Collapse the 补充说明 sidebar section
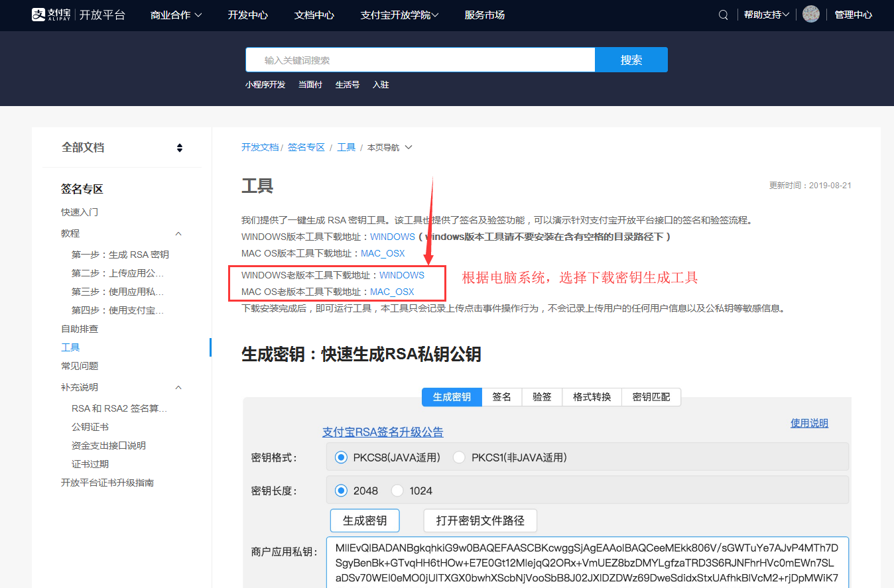This screenshot has width=894, height=588. [178, 388]
